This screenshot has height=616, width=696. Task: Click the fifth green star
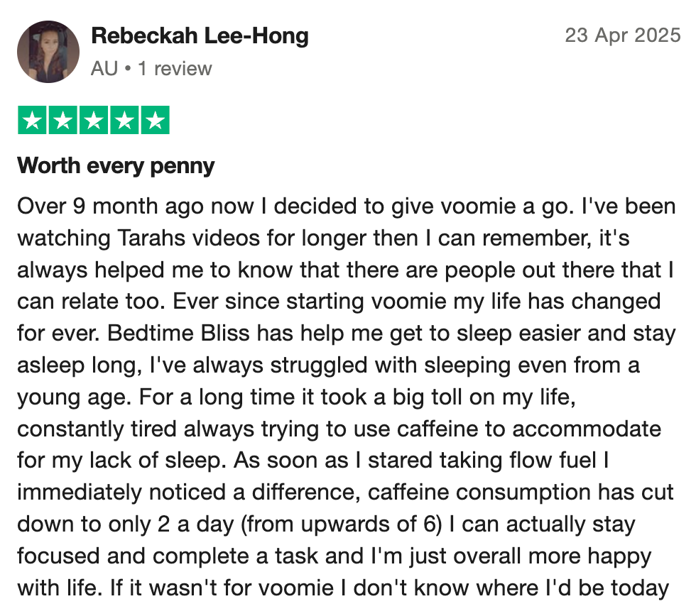(155, 120)
